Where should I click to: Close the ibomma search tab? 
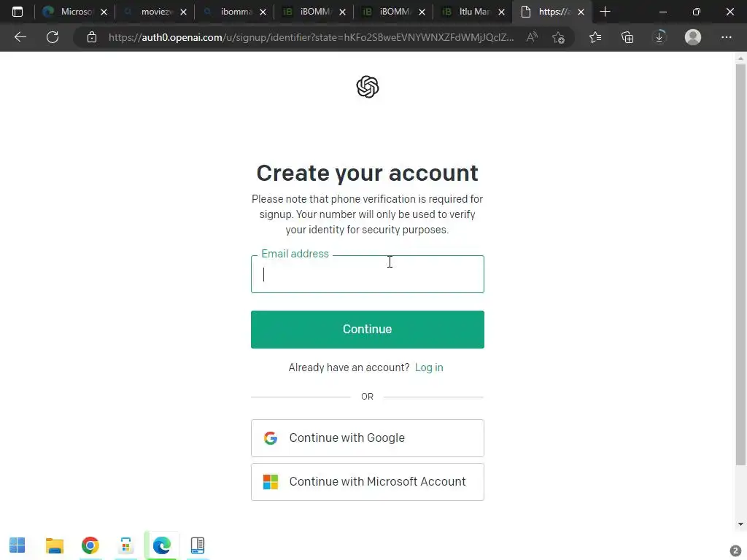[263, 12]
